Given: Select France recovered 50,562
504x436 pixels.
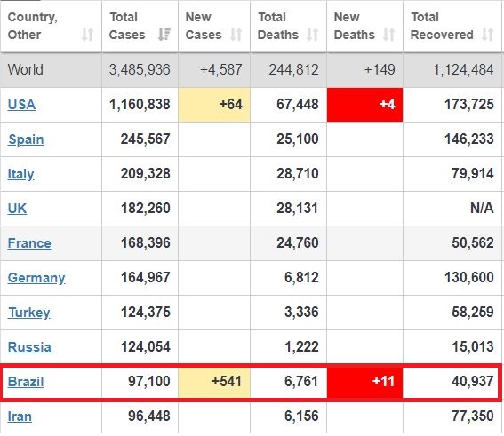Looking at the screenshot, I should [x=473, y=243].
